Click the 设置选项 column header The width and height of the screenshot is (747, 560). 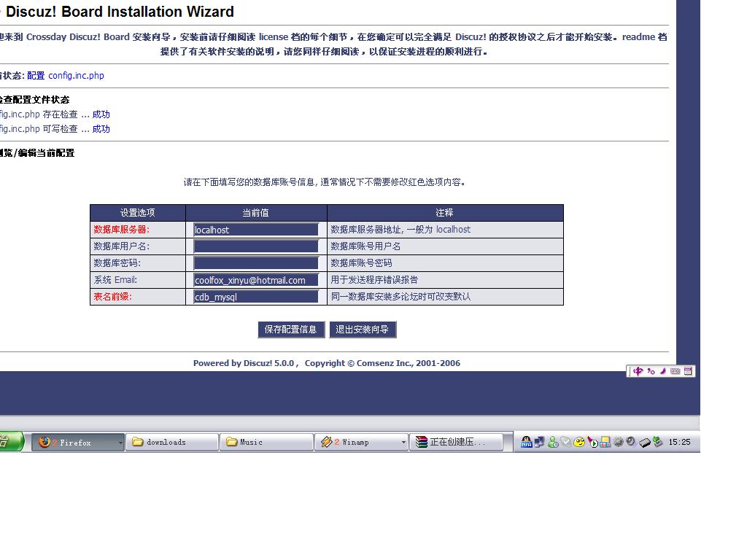[x=137, y=213]
